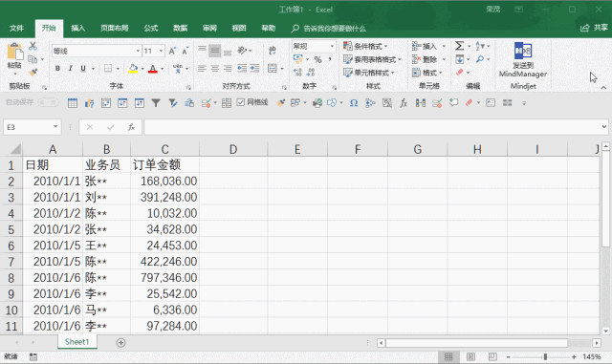612x364 pixels.
Task: Click the Fill down icon
Action: tap(460, 59)
